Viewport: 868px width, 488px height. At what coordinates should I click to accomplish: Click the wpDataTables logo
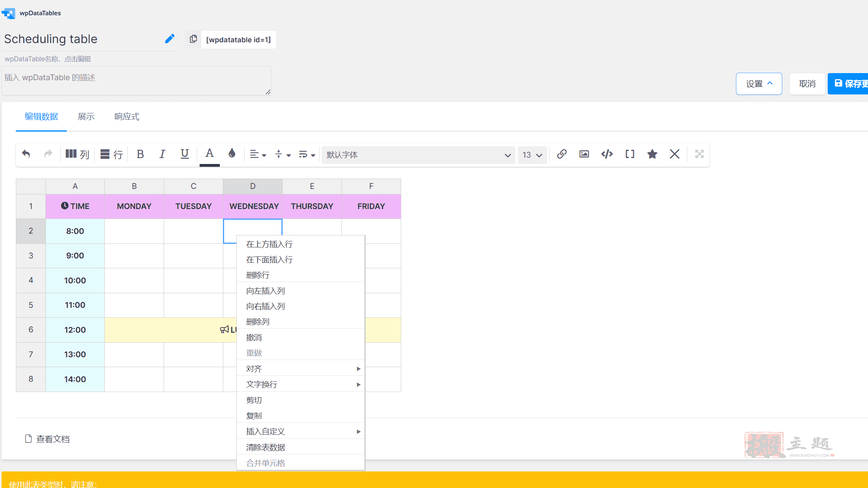[31, 13]
